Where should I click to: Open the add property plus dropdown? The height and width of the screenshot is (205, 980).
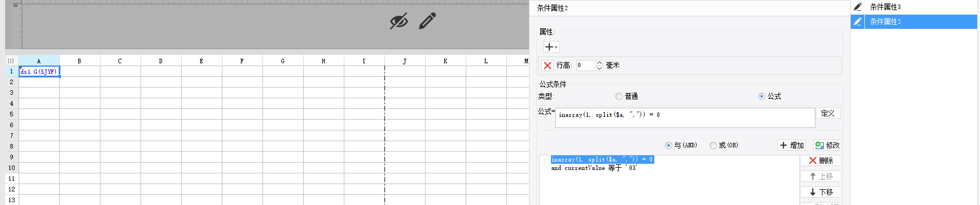click(551, 47)
